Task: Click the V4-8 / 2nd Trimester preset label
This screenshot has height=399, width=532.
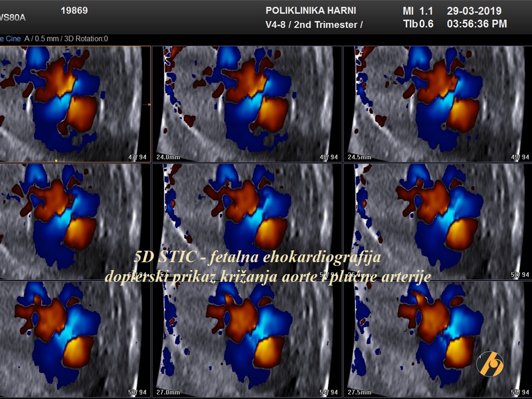Action: tap(314, 25)
